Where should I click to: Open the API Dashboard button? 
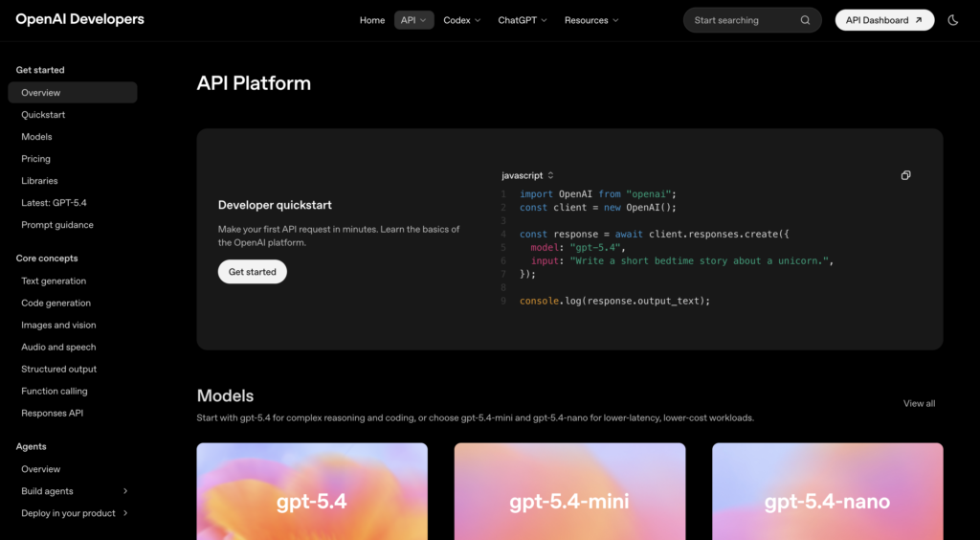[x=884, y=20]
